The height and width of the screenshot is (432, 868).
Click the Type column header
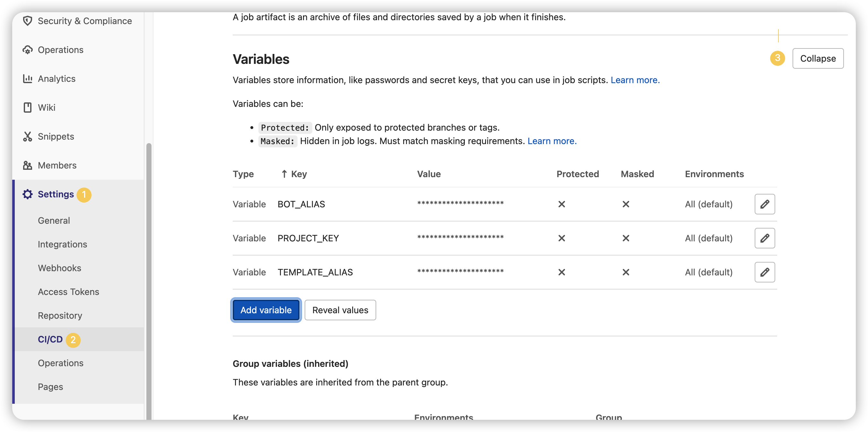coord(243,174)
